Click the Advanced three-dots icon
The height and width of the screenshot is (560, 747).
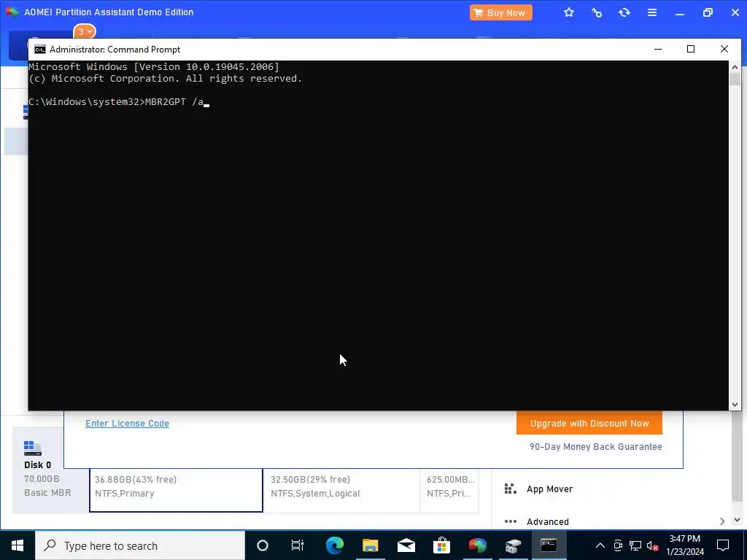[510, 521]
